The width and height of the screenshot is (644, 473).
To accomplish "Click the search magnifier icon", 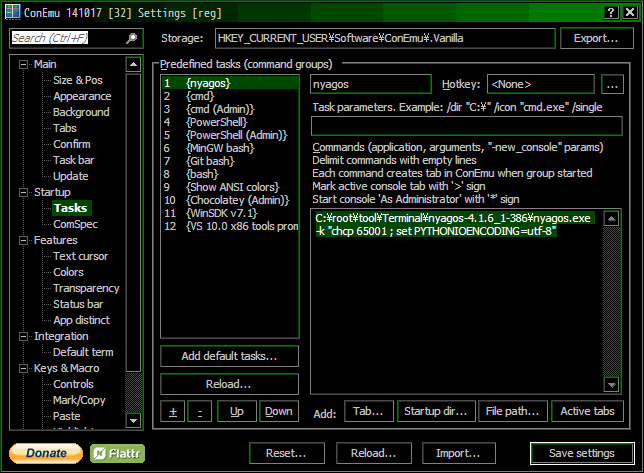I will (131, 38).
